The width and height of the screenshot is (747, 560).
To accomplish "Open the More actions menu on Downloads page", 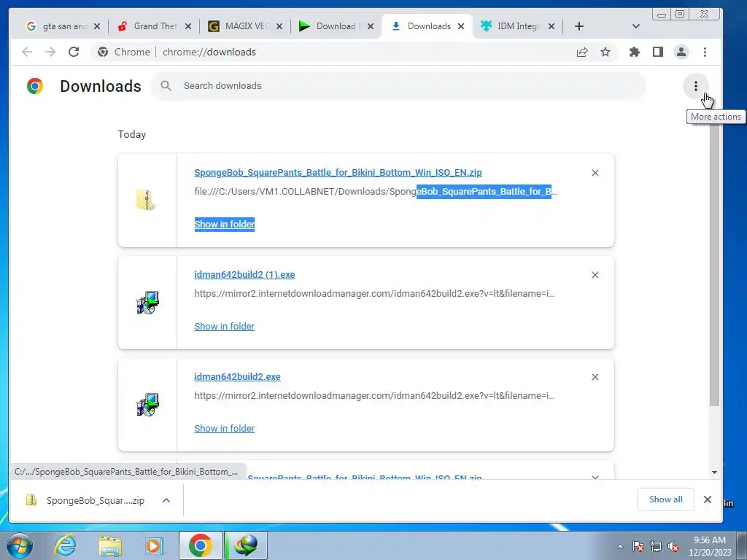I will pyautogui.click(x=695, y=86).
